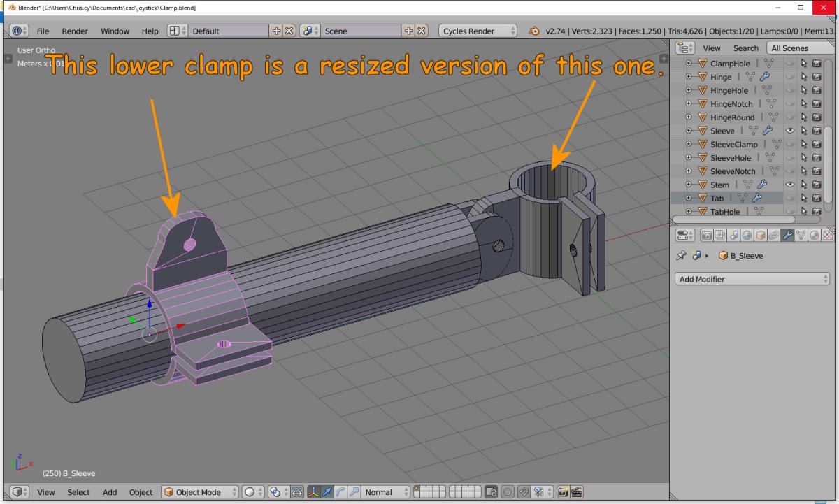
Task: Open the Render menu
Action: (75, 31)
